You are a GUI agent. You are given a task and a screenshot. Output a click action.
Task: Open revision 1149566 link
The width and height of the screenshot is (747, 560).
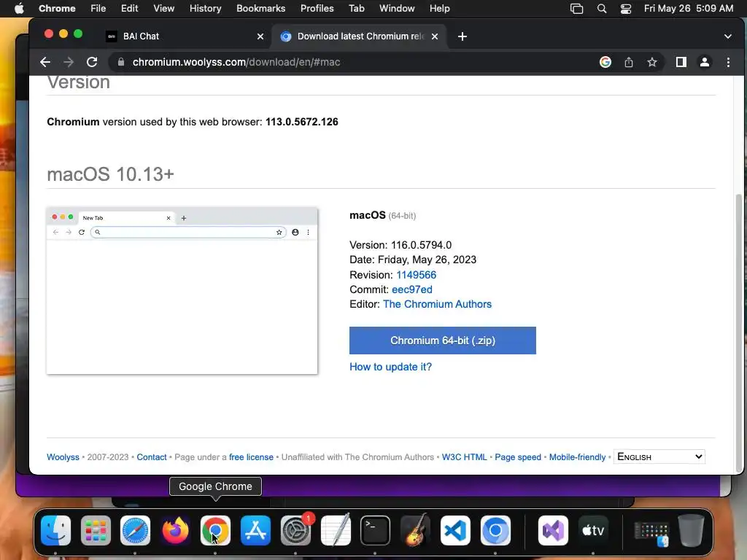coord(416,275)
